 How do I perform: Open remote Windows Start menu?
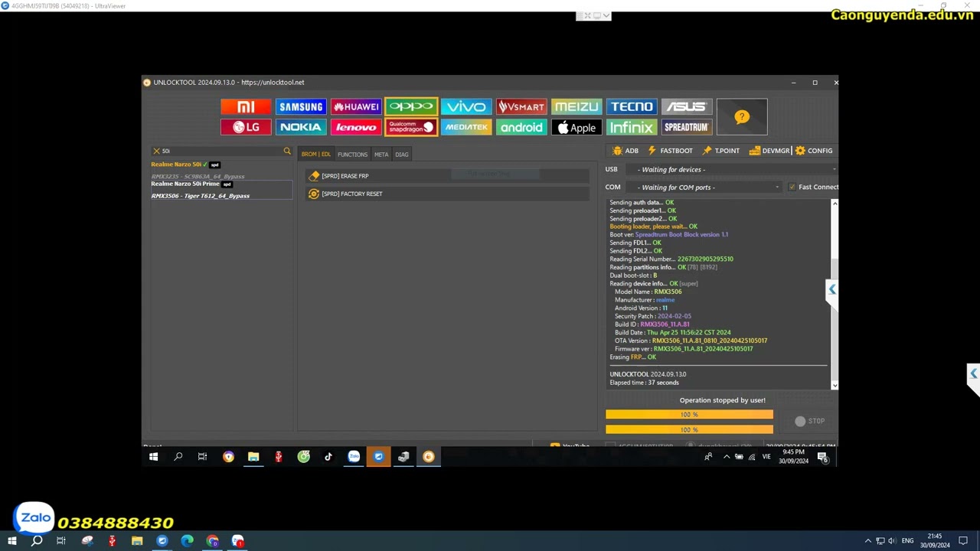click(x=153, y=457)
